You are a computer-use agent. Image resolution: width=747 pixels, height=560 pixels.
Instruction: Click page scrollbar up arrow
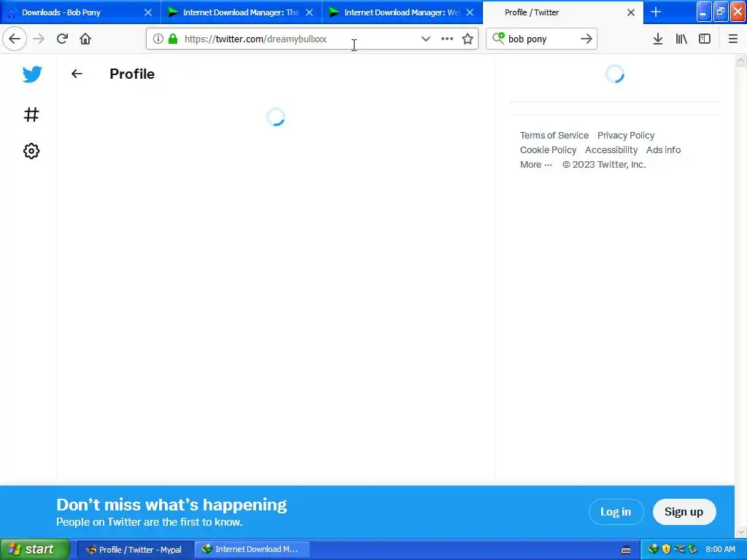(x=741, y=60)
